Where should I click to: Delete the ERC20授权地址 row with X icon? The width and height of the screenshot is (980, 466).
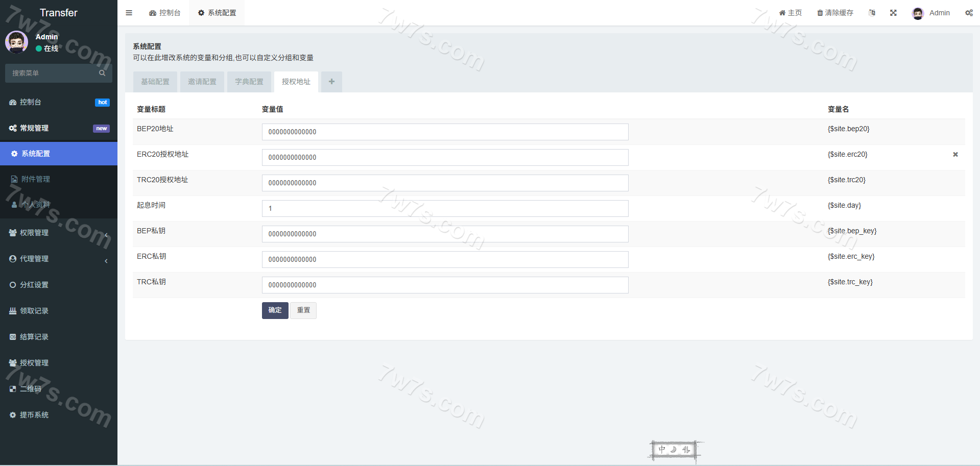point(955,155)
